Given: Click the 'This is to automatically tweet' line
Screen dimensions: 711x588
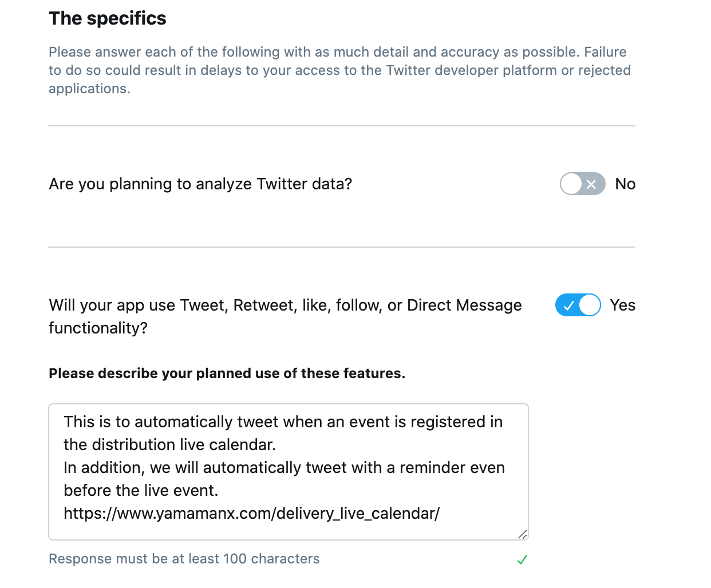Looking at the screenshot, I should click(283, 422).
